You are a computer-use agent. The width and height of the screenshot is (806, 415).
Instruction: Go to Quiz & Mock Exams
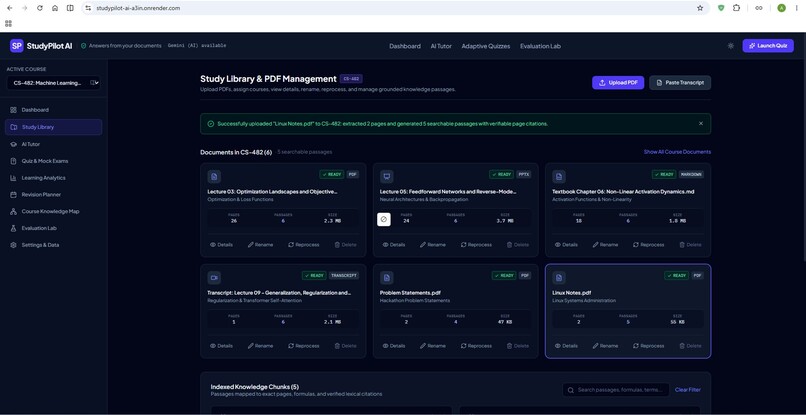tap(53, 161)
